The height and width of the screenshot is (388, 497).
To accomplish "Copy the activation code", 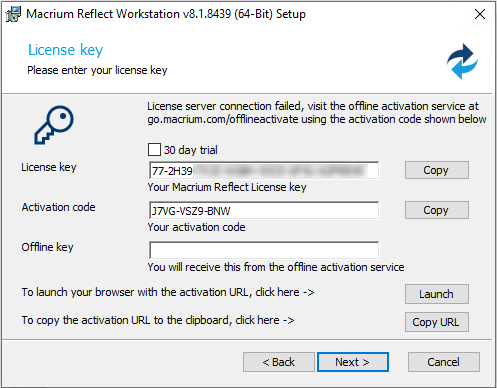I will point(437,210).
